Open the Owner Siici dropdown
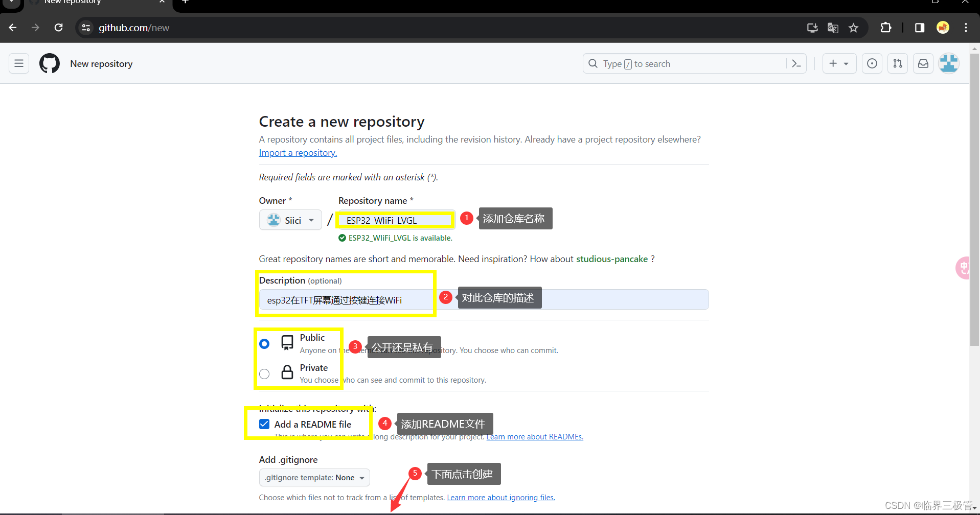 coord(290,220)
